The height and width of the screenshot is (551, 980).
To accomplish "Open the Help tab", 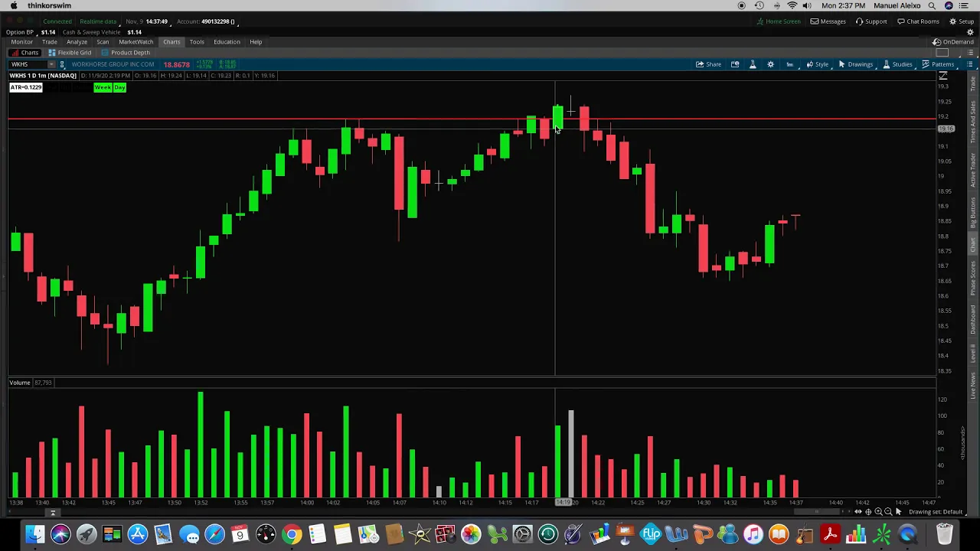I will pyautogui.click(x=256, y=42).
